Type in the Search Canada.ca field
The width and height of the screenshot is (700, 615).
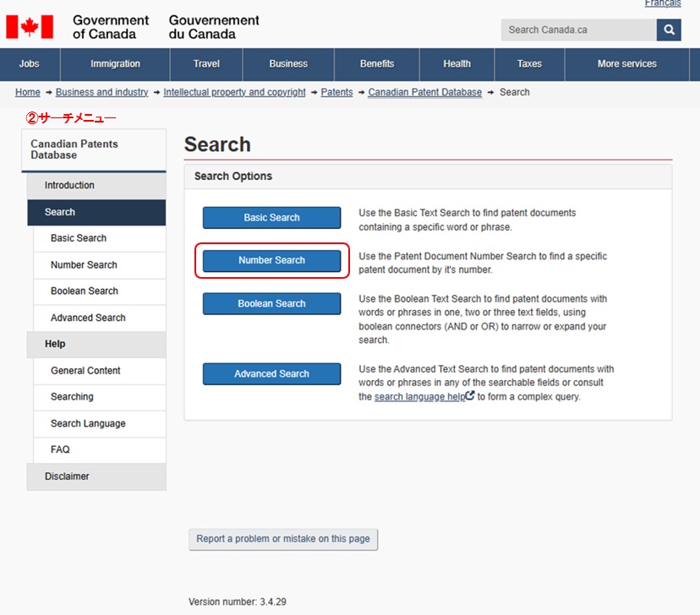578,30
